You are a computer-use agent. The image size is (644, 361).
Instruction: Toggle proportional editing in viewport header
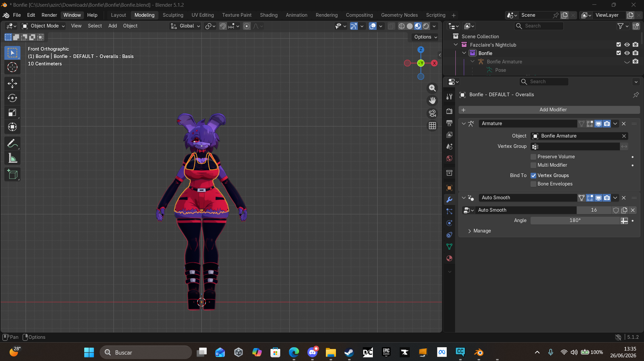[x=247, y=26]
